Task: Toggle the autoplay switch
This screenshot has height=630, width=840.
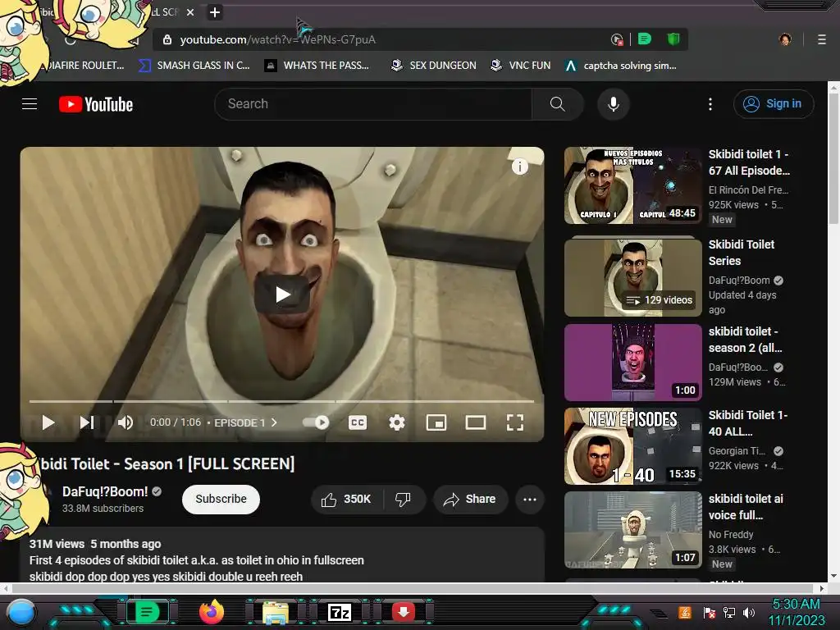Action: [316, 422]
